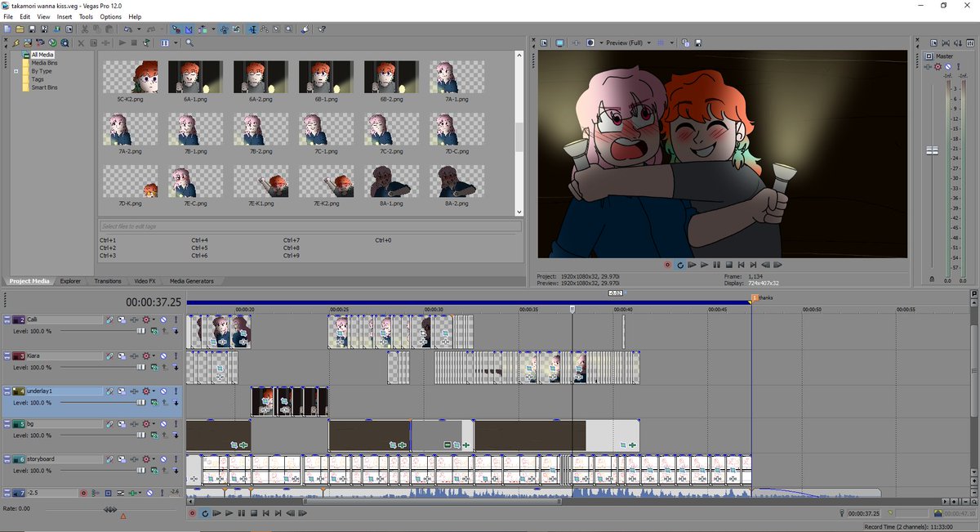Open the Undo history dropdown arrow
The width and height of the screenshot is (980, 532).
click(x=139, y=29)
